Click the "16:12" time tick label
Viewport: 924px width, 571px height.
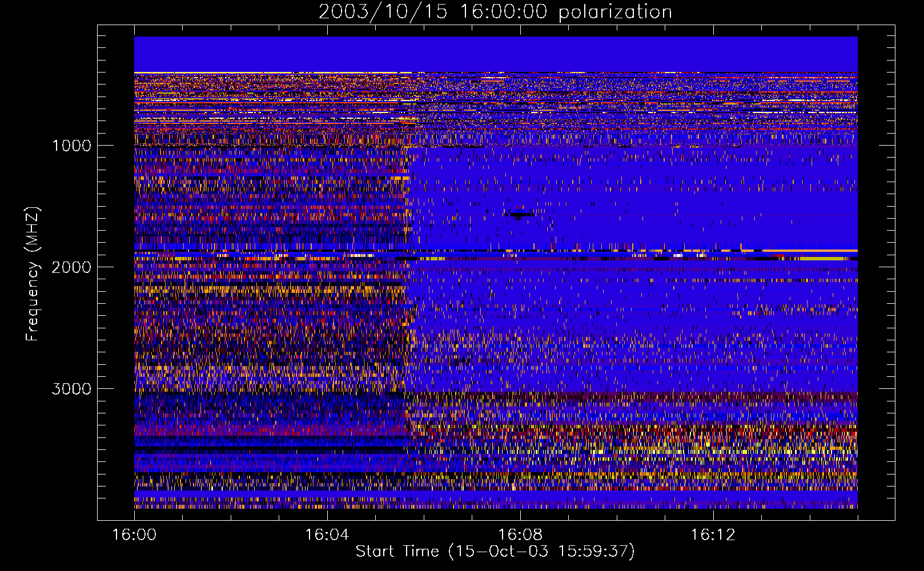(x=713, y=534)
